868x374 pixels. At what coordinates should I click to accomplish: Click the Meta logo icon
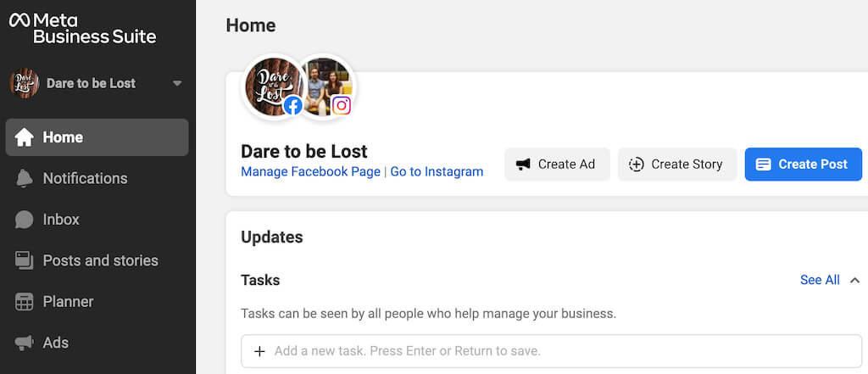tap(19, 20)
